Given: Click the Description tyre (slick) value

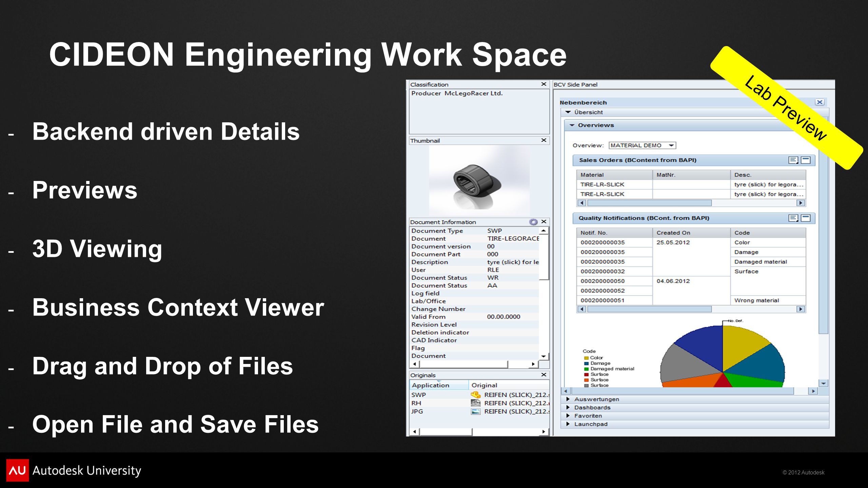Looking at the screenshot, I should pos(513,262).
